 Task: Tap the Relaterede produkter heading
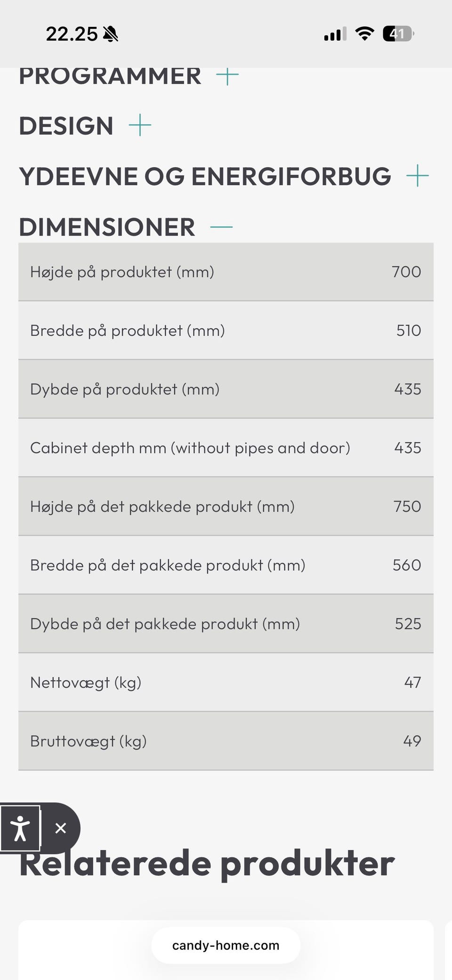(x=207, y=864)
